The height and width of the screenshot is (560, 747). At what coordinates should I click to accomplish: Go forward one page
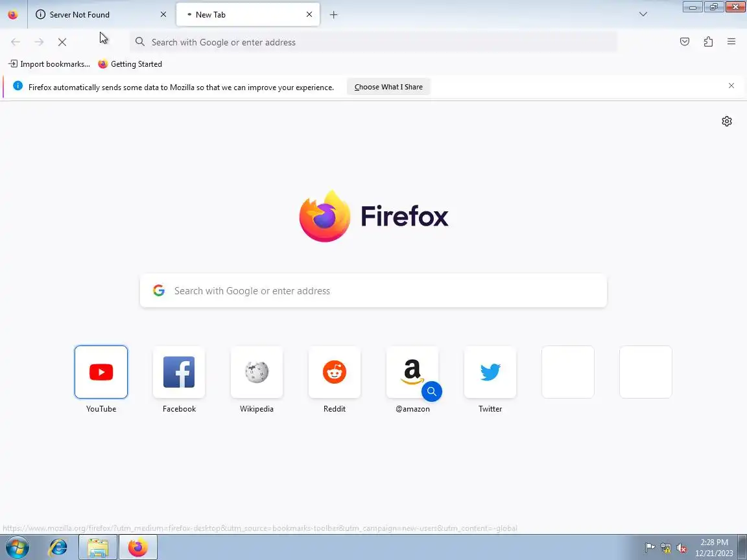pyautogui.click(x=39, y=42)
